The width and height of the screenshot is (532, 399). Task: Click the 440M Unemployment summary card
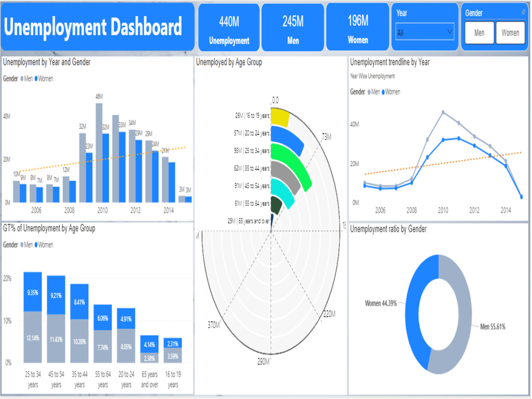[x=228, y=27]
